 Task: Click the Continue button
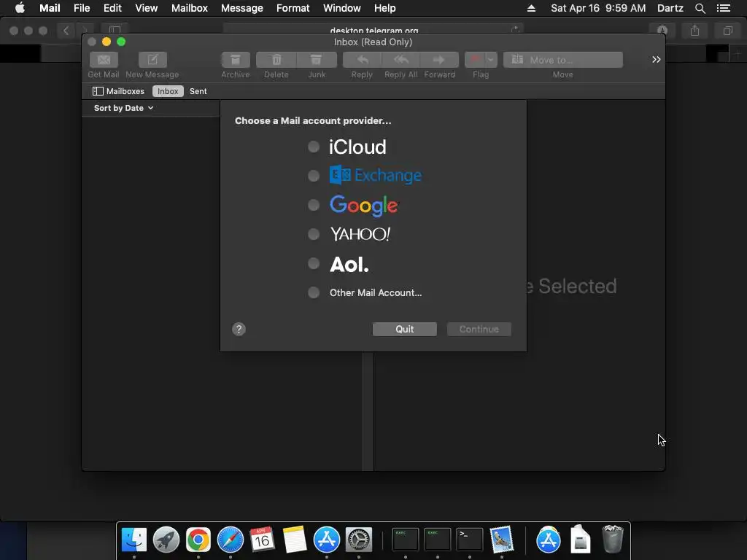click(x=479, y=329)
